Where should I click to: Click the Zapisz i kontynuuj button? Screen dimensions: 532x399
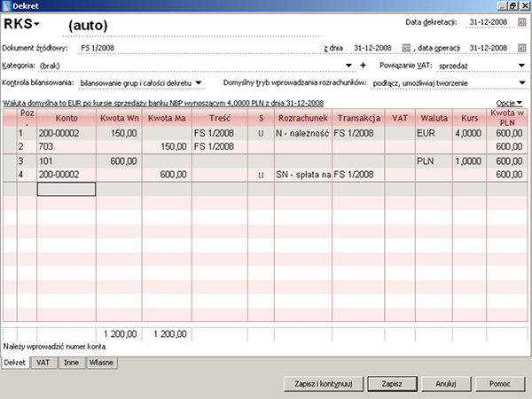318,384
